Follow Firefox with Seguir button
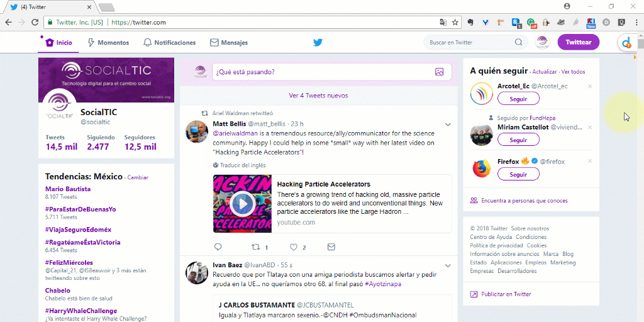The height and width of the screenshot is (322, 644). coord(518,174)
